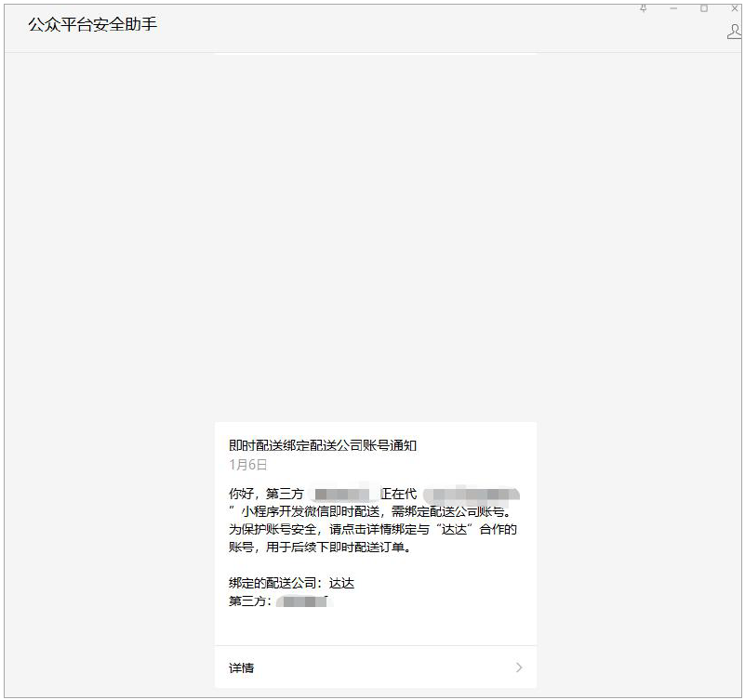This screenshot has width=745, height=700.
Task: Click the line 账号，用于后续下即时配送订单
Action: [319, 547]
